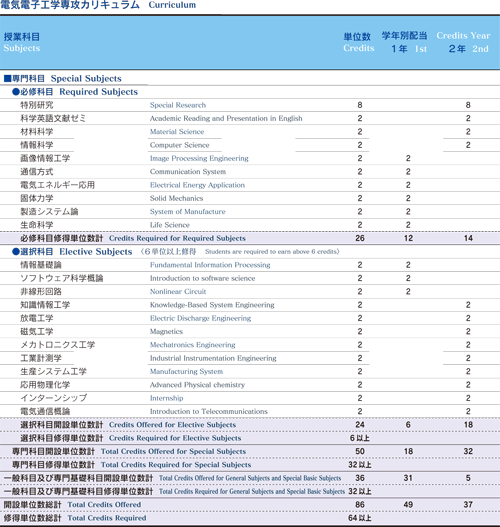Click the Internship elective entry
Viewport: 500px width, 527px height.
click(166, 398)
